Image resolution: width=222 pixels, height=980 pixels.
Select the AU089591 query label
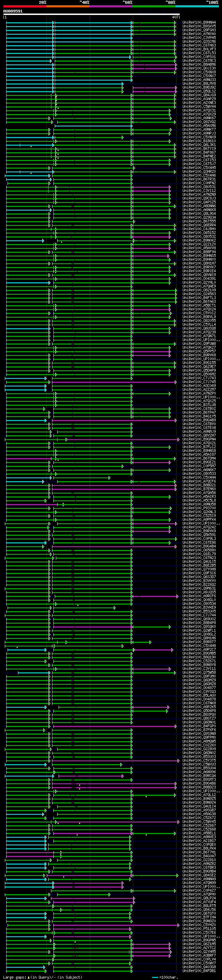coord(13,11)
